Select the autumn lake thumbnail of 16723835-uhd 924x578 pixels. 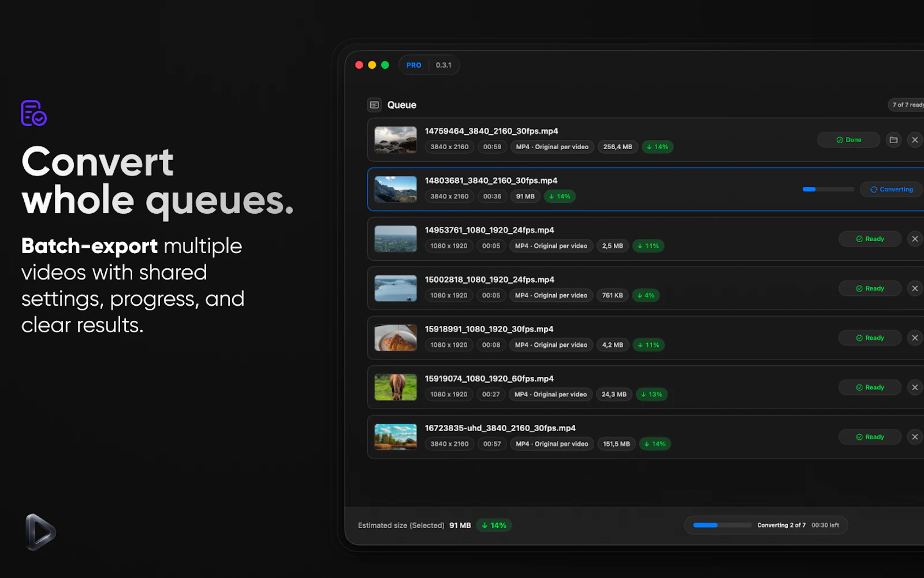tap(396, 437)
